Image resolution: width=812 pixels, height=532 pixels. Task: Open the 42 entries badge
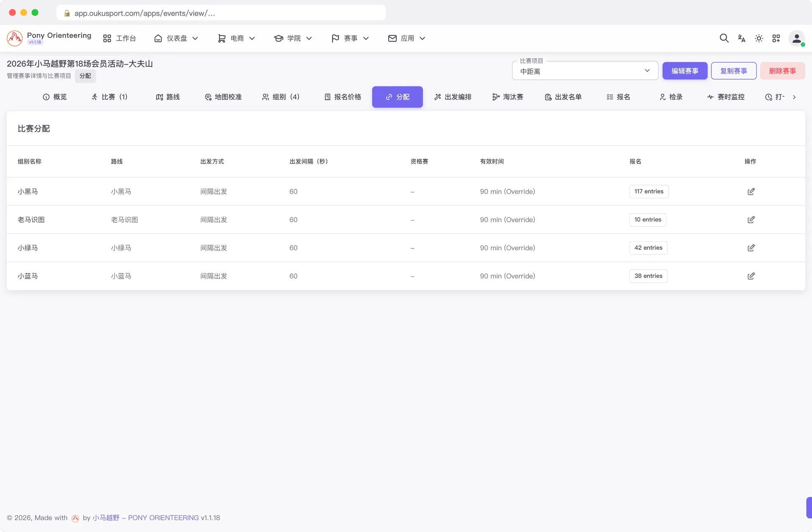point(648,248)
